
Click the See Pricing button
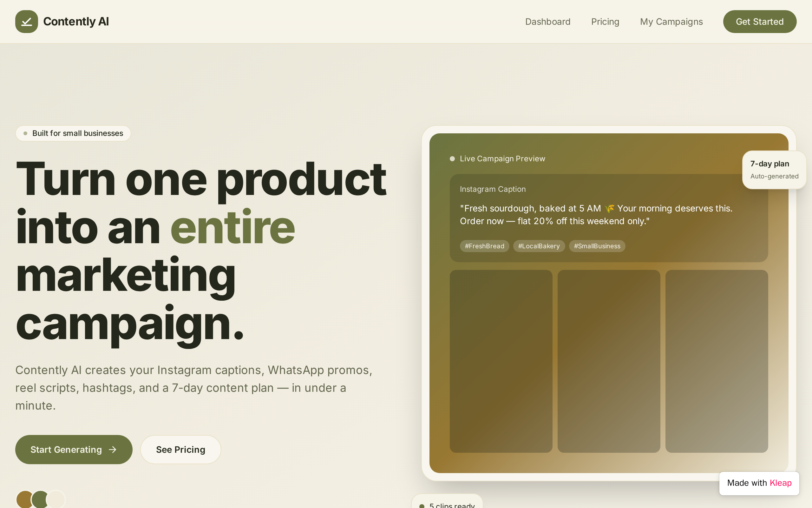(180, 450)
